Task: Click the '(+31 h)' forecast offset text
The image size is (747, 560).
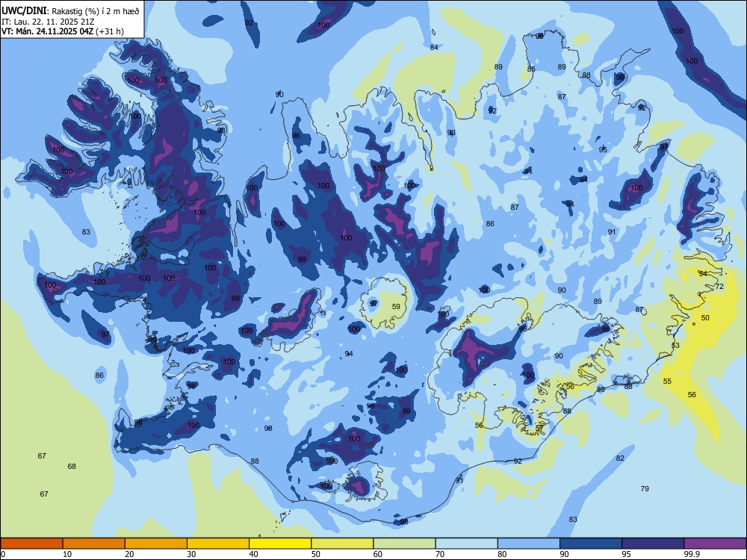Action: point(110,31)
